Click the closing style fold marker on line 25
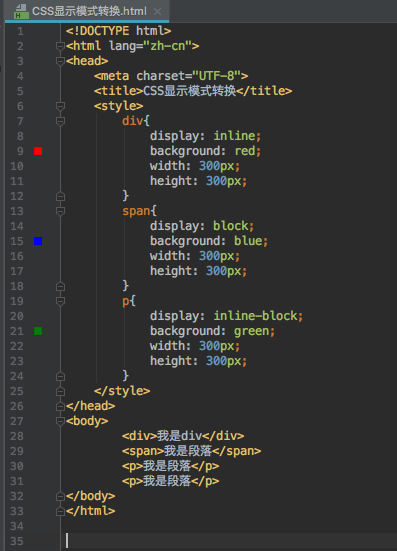 [60, 391]
